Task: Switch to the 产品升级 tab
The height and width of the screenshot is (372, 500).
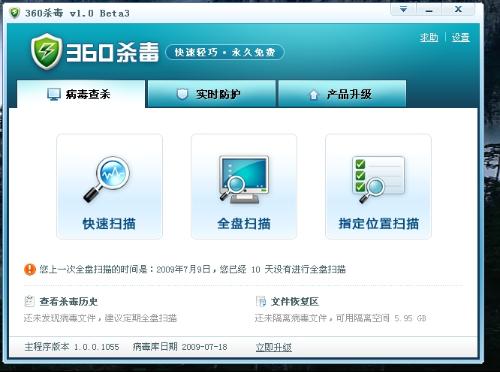Action: (x=342, y=94)
